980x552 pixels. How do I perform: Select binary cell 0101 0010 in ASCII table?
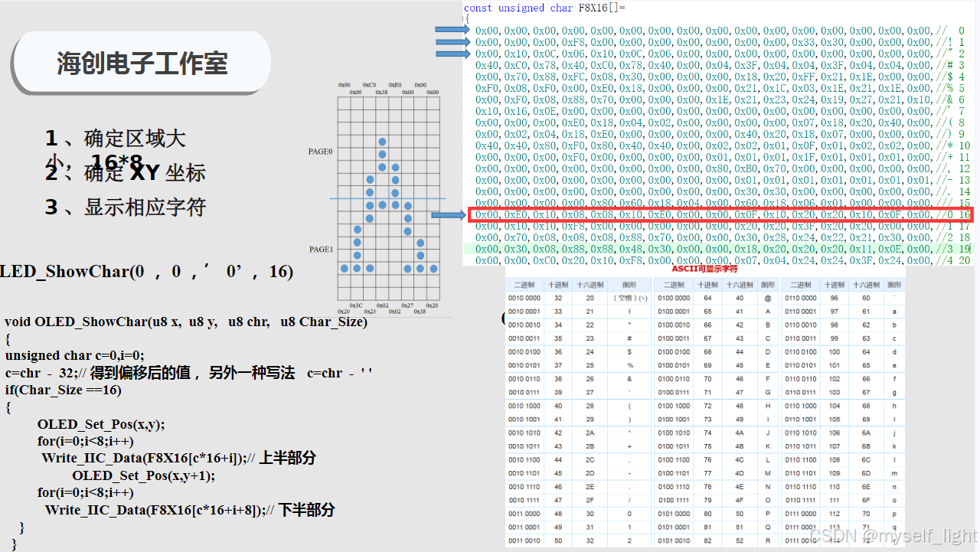(x=674, y=541)
